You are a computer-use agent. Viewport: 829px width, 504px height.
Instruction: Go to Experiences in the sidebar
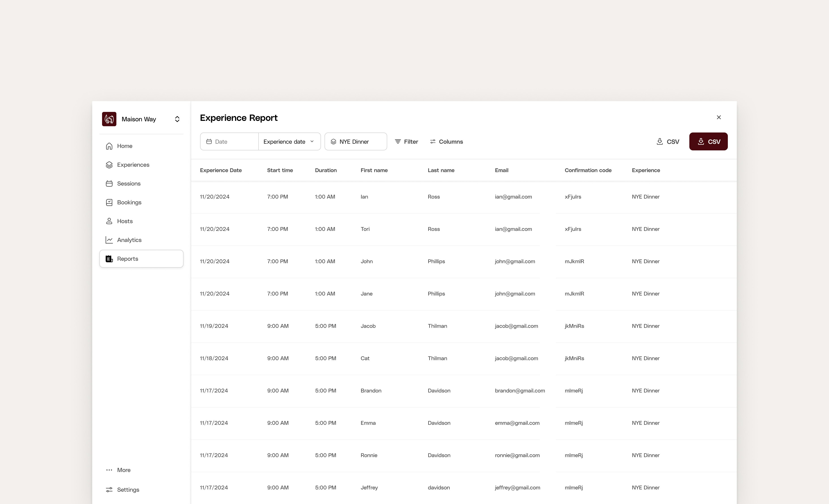132,165
